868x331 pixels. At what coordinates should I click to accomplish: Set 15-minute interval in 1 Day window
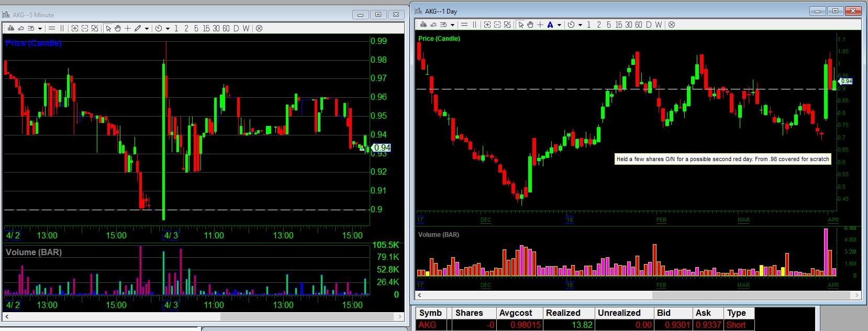[619, 25]
